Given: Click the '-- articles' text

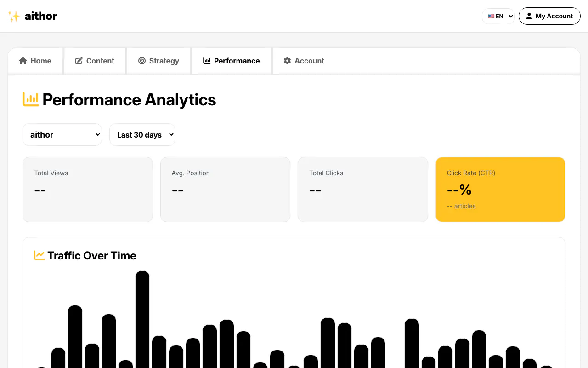Looking at the screenshot, I should 461,206.
